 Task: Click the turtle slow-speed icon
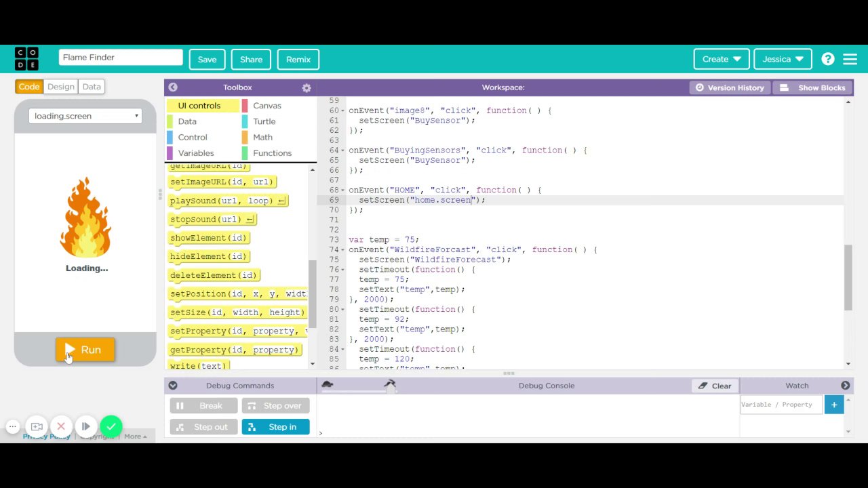point(328,384)
